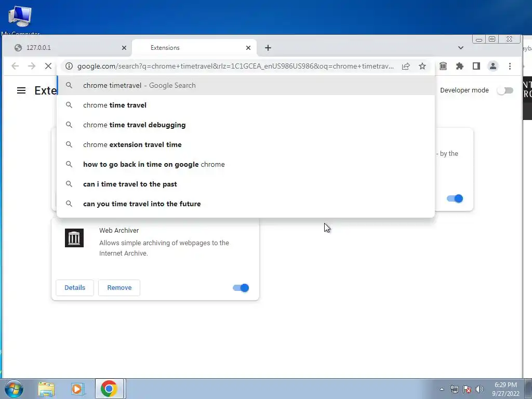Share this page from the address bar
This screenshot has width=532, height=399.
click(406, 66)
